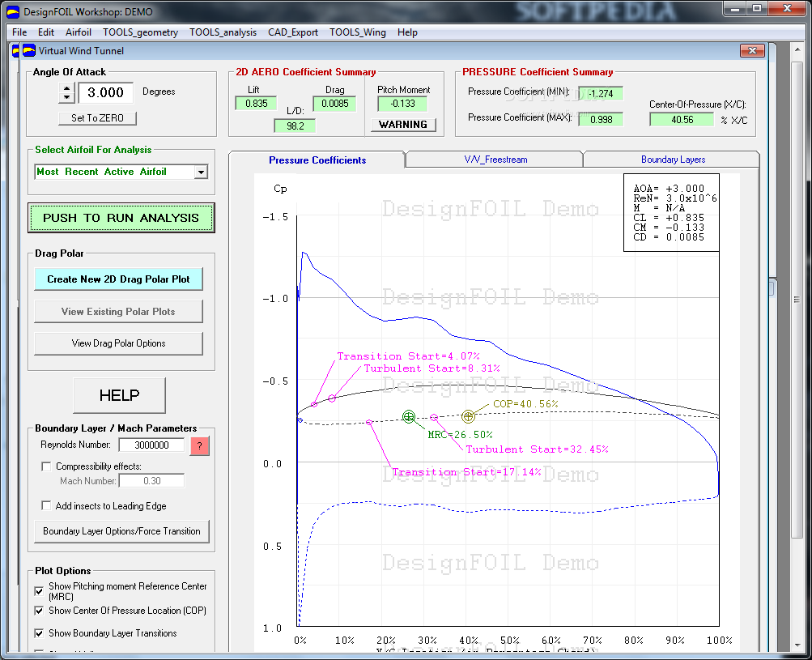The width and height of the screenshot is (812, 660).
Task: Open View Drag Polar Options
Action: click(118, 343)
